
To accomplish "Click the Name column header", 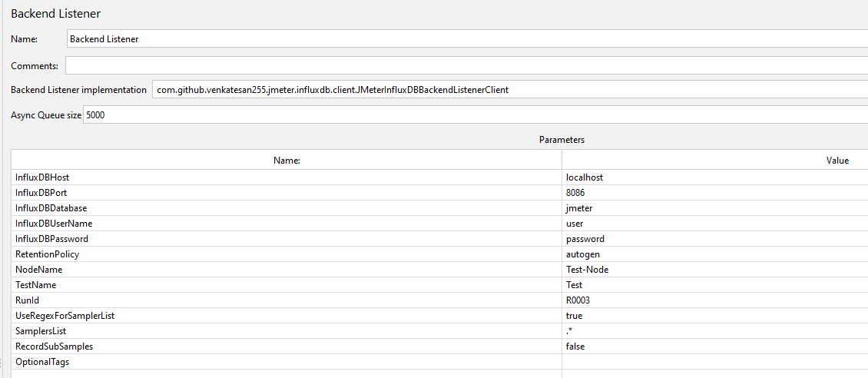I will [287, 161].
